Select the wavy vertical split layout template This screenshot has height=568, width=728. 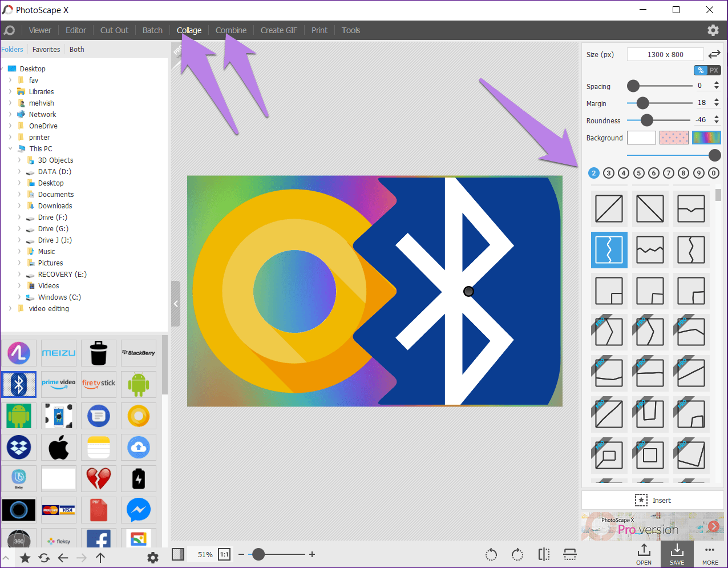point(609,249)
